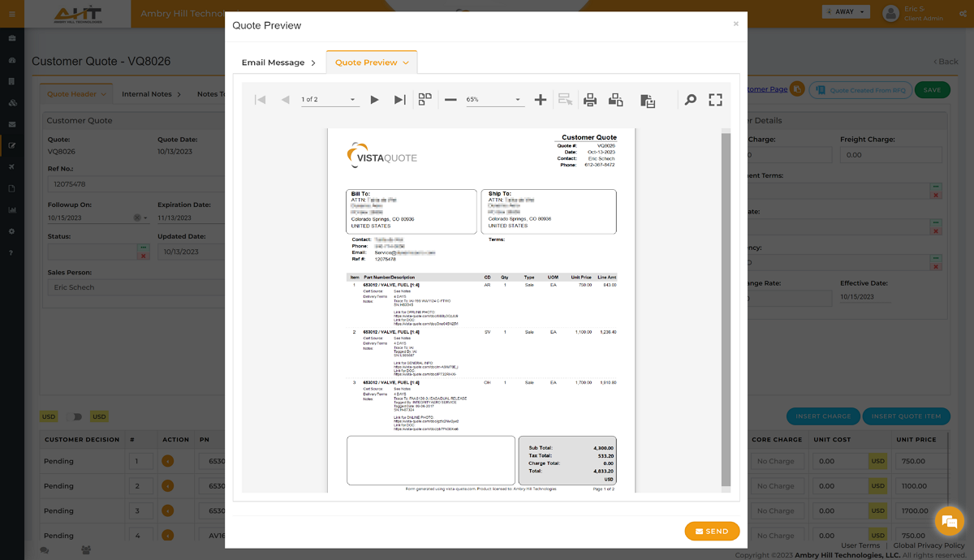Screen dimensions: 974x560
Task: Open the live chat bubble
Action: coord(948,522)
